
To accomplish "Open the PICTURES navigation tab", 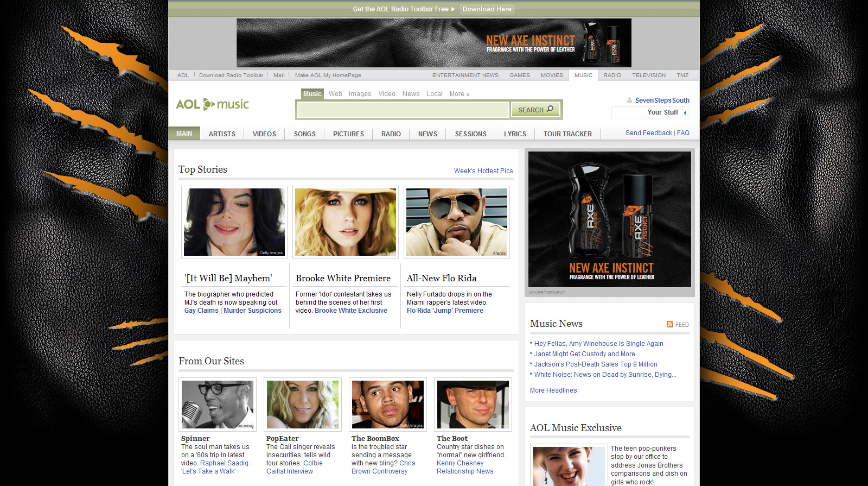I will tap(348, 134).
